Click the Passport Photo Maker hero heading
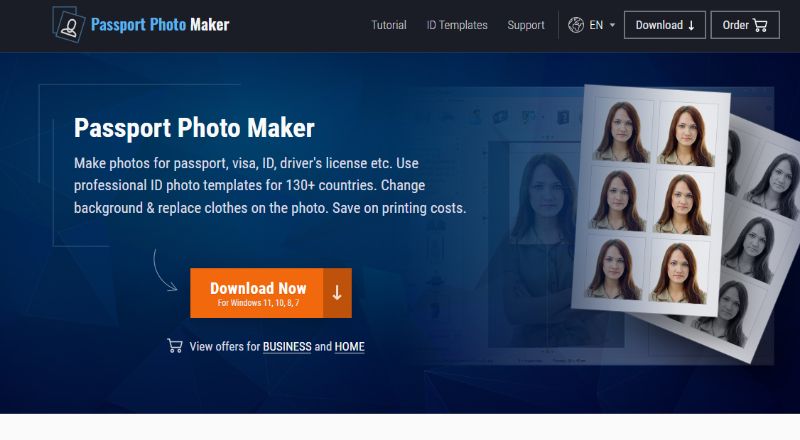Screen dimensions: 800x440 pos(194,128)
